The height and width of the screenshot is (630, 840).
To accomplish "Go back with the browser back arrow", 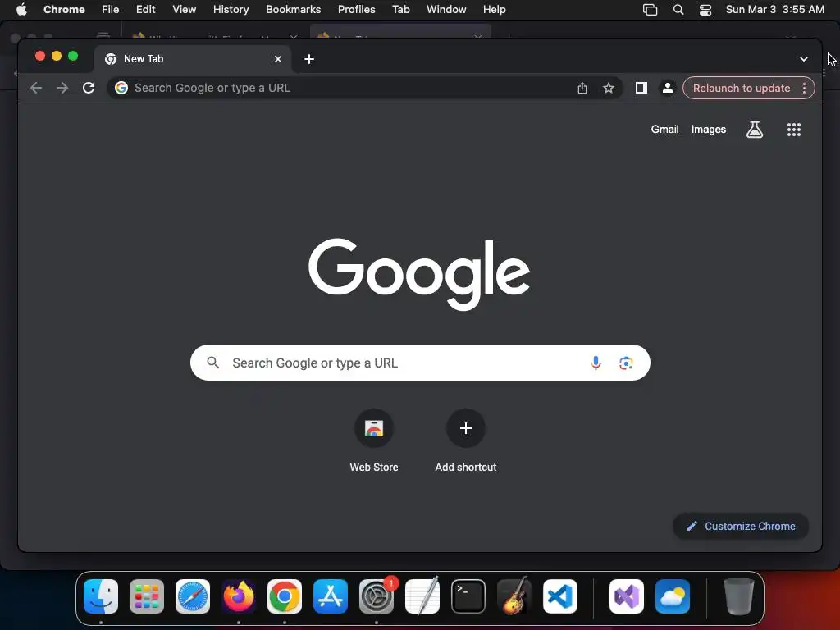I will pos(36,88).
